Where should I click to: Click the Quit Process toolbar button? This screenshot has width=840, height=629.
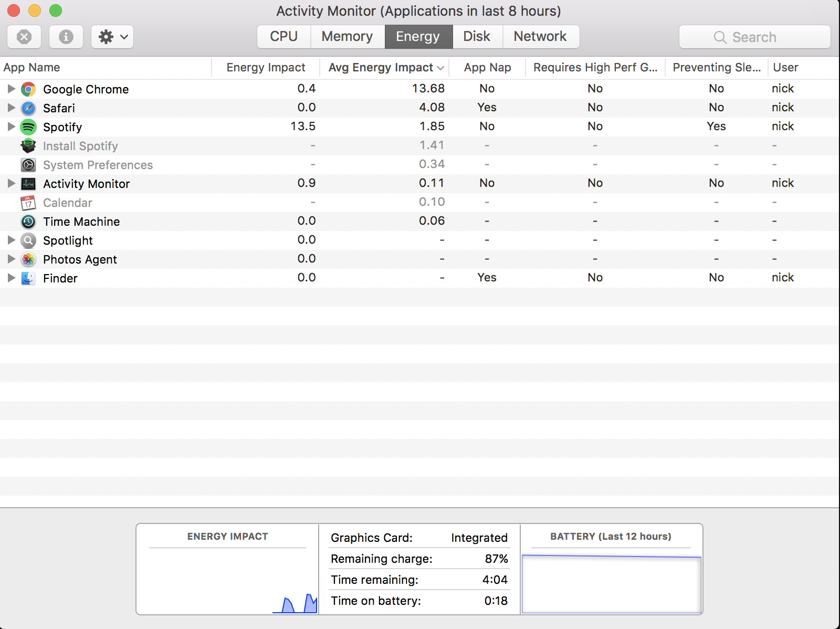[x=24, y=37]
